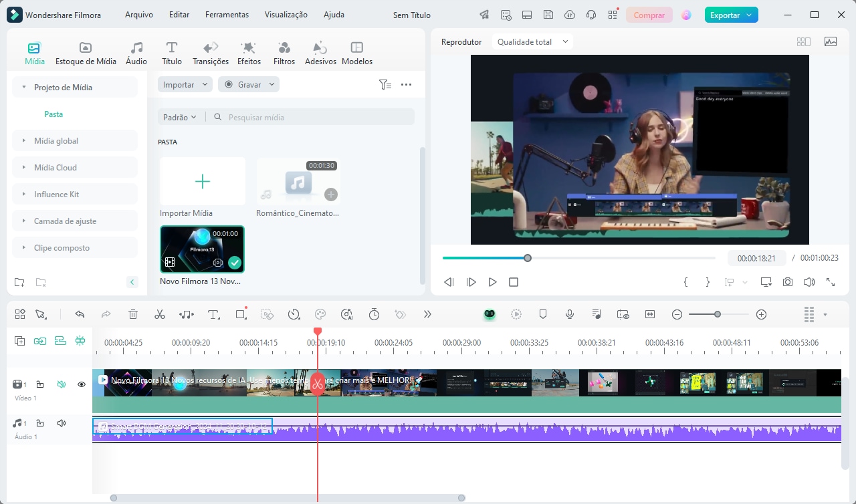
Task: Toggle visibility of Vídeo 1 track
Action: (82, 384)
